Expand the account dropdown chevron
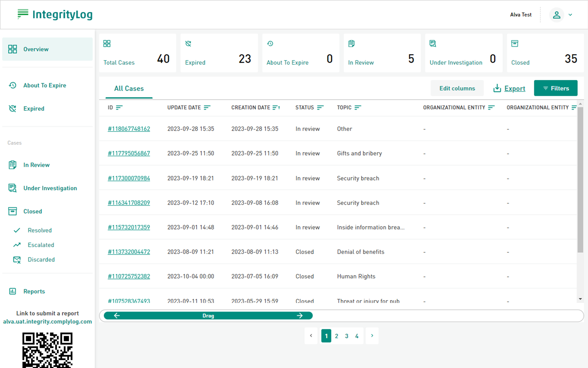Screen dimensions: 588x368 coord(570,15)
